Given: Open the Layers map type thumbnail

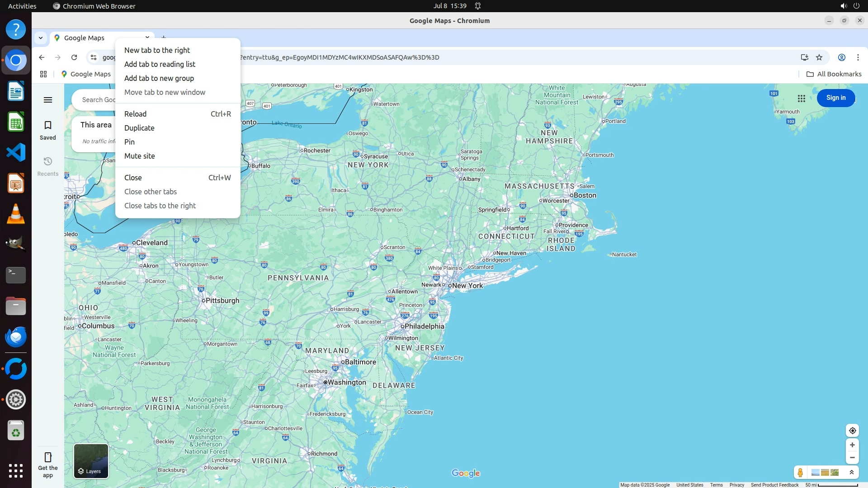Looking at the screenshot, I should tap(91, 461).
